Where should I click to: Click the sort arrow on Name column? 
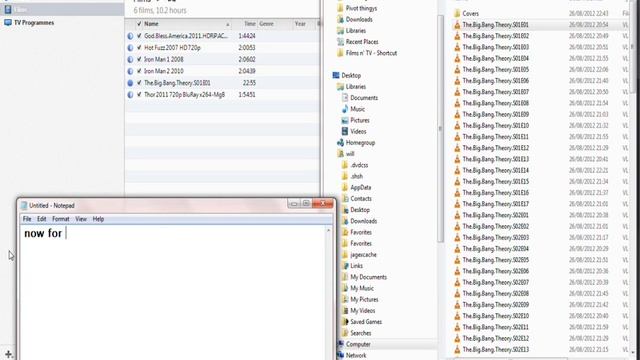(228, 24)
